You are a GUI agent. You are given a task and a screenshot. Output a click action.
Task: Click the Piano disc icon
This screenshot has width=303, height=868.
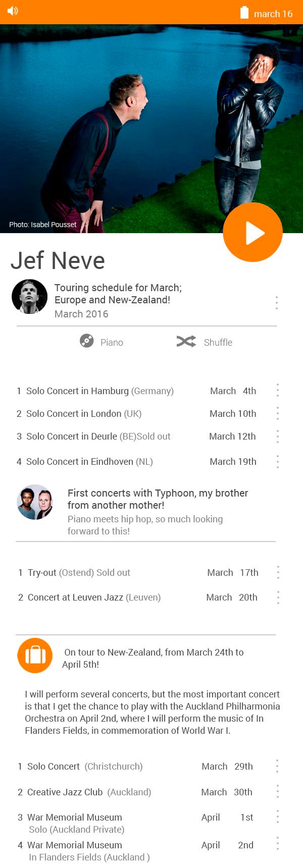tap(87, 341)
